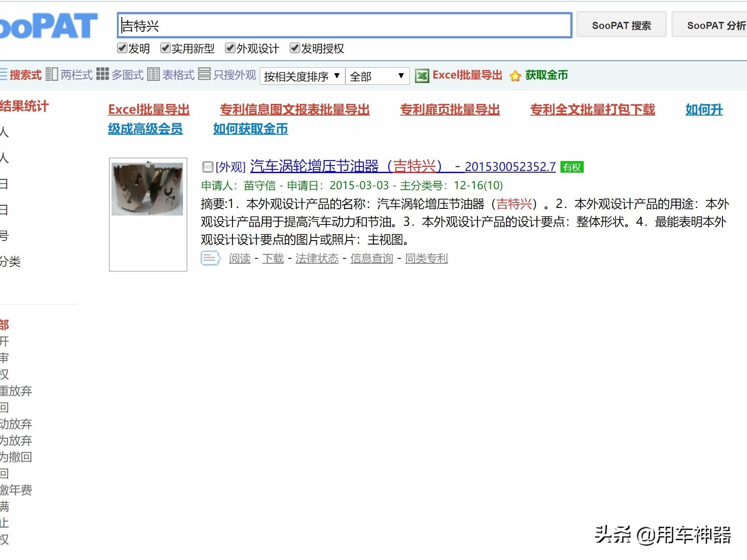Click the 同类专利 link
This screenshot has height=560, width=747.
click(427, 258)
